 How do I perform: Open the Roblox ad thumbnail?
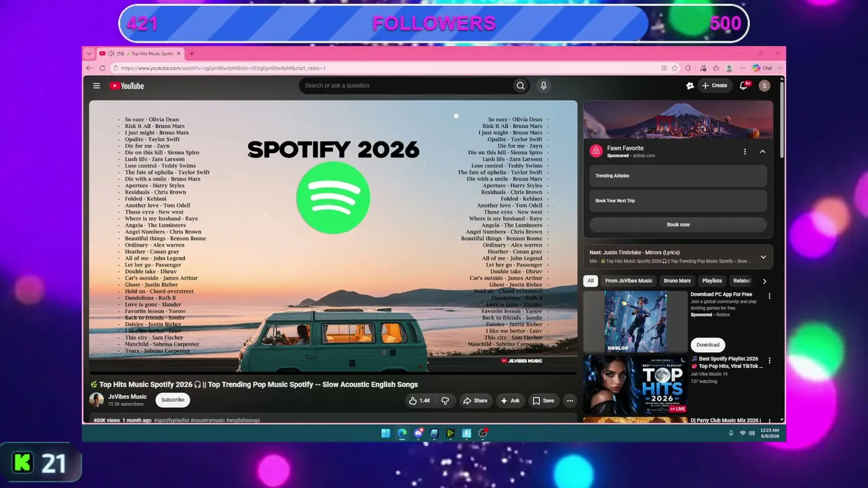coord(635,322)
